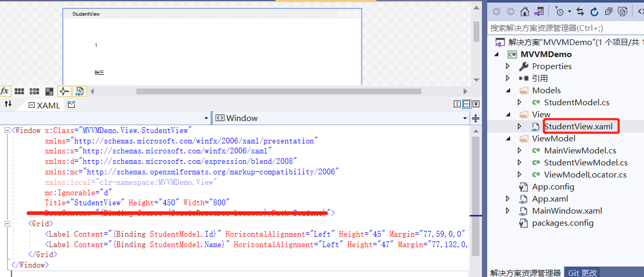Sync with active document arrows icon
The image size is (644, 277).
[x=581, y=12]
